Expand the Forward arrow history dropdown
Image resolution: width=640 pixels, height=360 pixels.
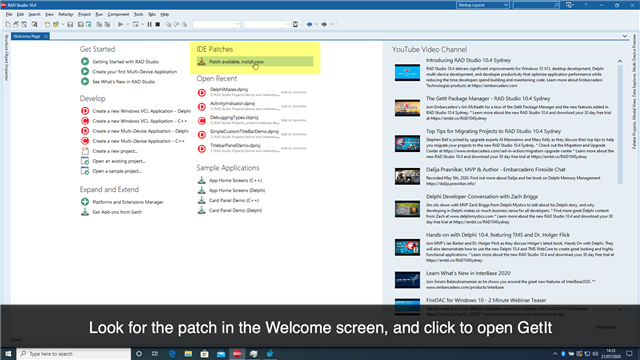coord(331,24)
